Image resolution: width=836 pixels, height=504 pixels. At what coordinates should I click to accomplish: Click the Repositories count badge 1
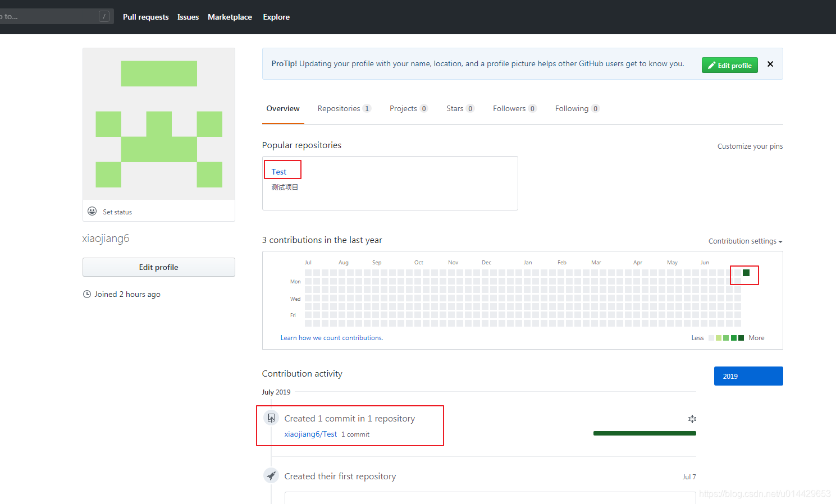367,109
